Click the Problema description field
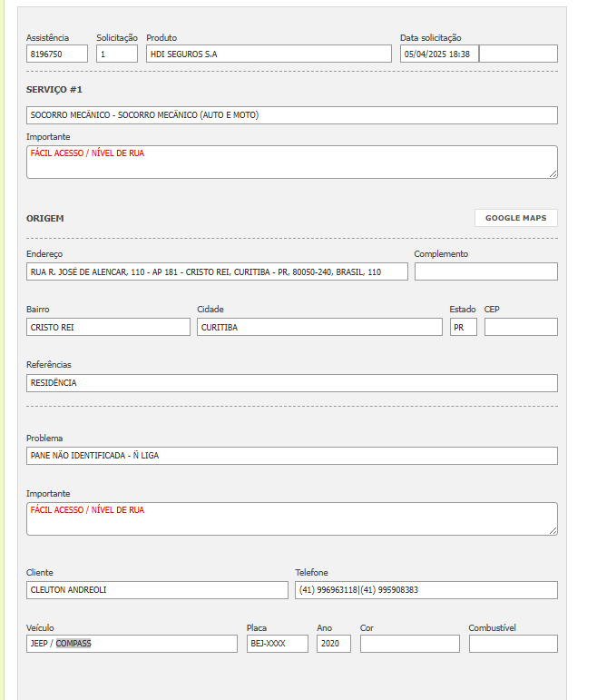This screenshot has width=597, height=700. click(292, 456)
